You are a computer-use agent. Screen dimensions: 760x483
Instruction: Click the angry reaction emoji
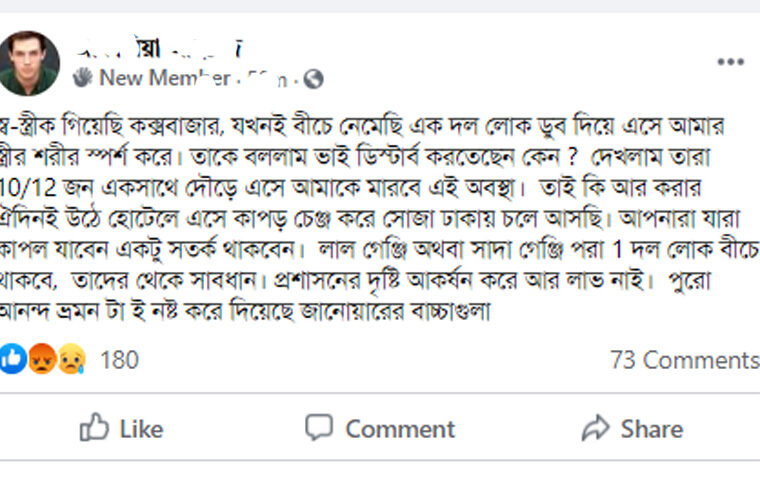click(x=43, y=359)
